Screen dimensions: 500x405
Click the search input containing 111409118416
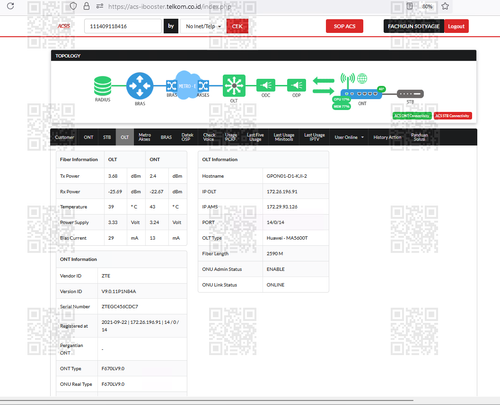point(123,26)
